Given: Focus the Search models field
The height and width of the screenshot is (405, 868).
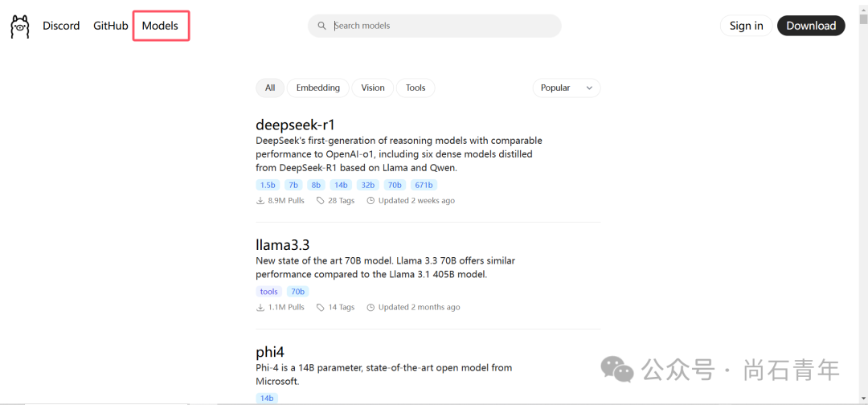Looking at the screenshot, I should pyautogui.click(x=435, y=26).
